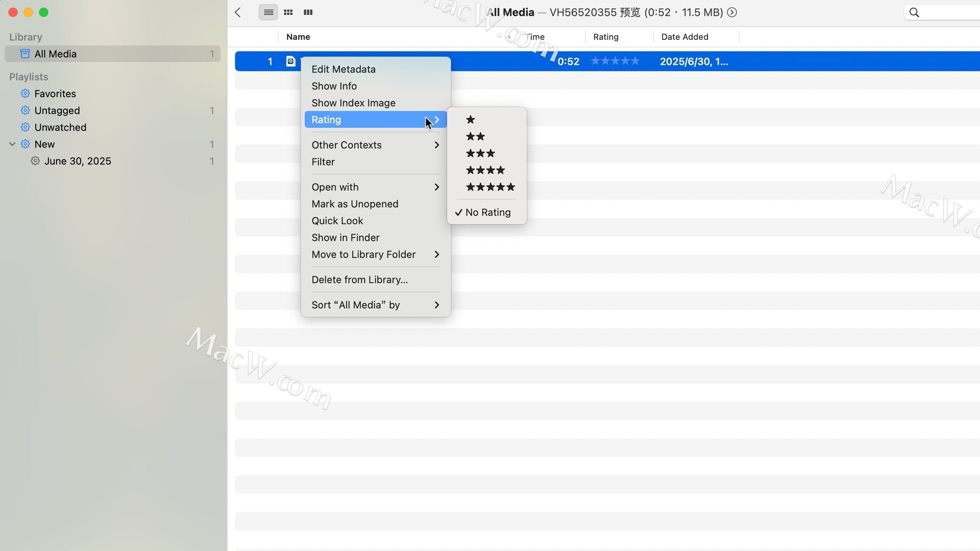
Task: Select the checked No Rating option
Action: click(487, 212)
